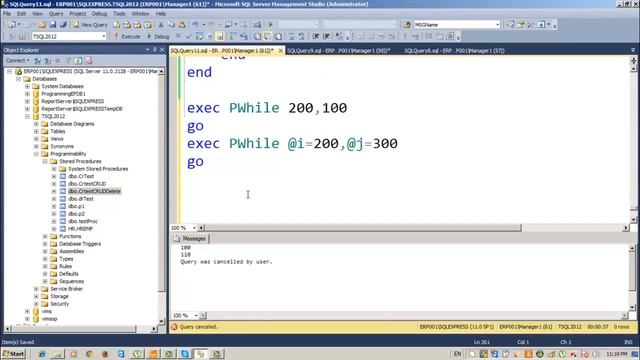Viewport: 640px width, 360px height.
Task: Select the Sequences folder
Action: coord(71,281)
